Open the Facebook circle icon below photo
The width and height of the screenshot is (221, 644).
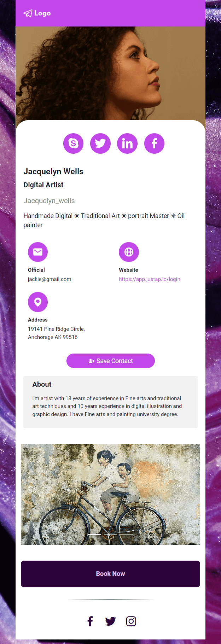click(x=154, y=143)
